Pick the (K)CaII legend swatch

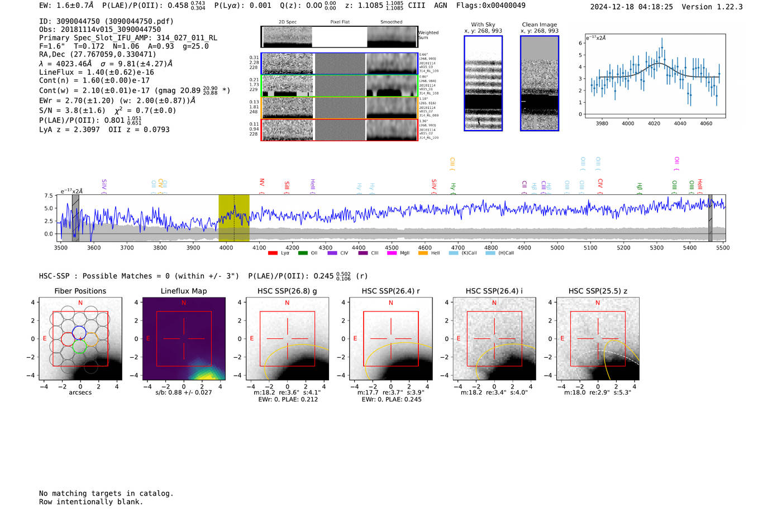(x=454, y=253)
